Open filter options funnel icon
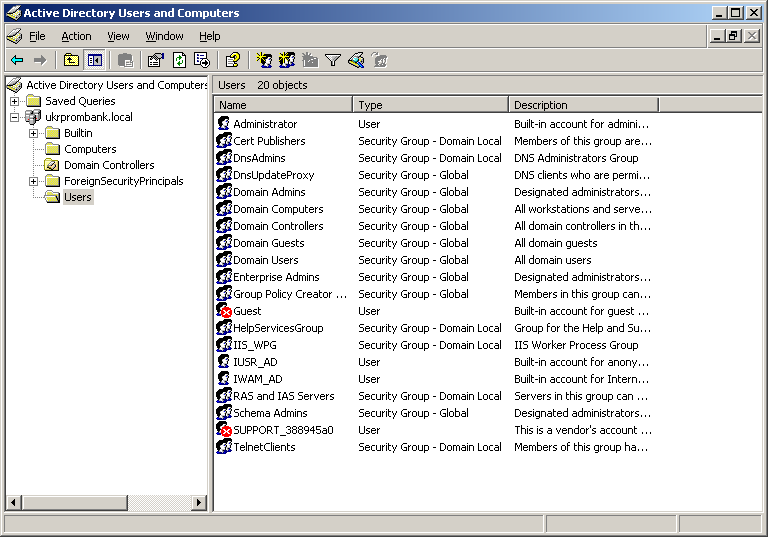The height and width of the screenshot is (537, 768). pyautogui.click(x=333, y=60)
